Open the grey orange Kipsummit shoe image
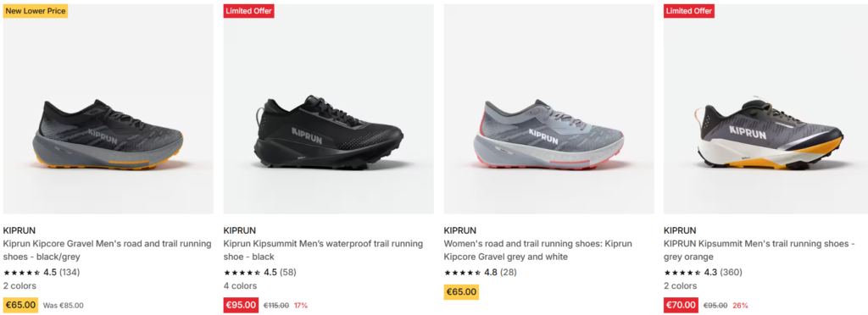This screenshot has width=868, height=315. (765, 109)
